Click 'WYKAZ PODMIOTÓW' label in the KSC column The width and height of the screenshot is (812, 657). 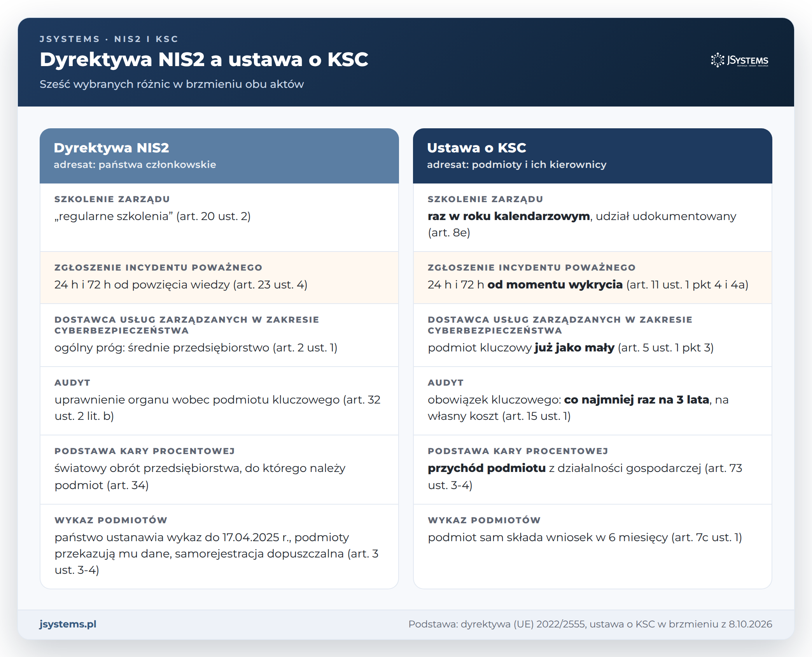click(484, 520)
